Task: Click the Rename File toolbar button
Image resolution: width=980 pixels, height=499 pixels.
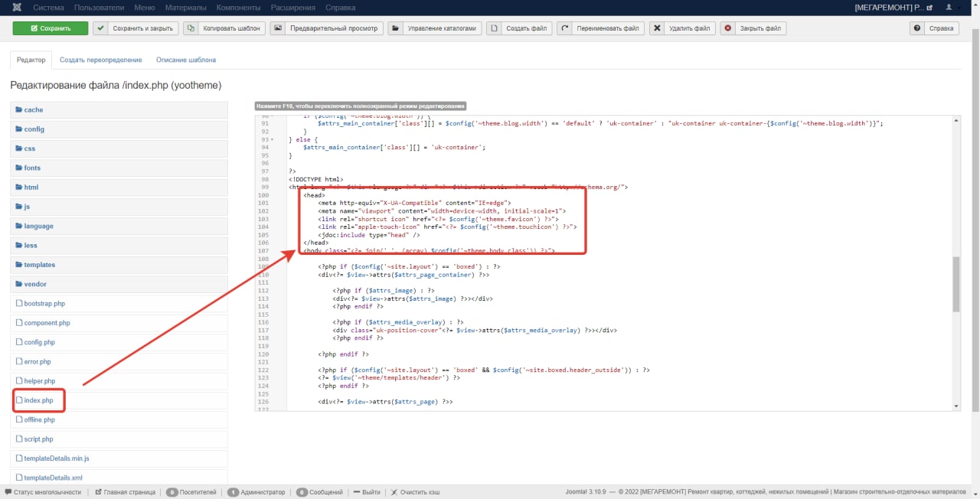Action: pyautogui.click(x=600, y=28)
